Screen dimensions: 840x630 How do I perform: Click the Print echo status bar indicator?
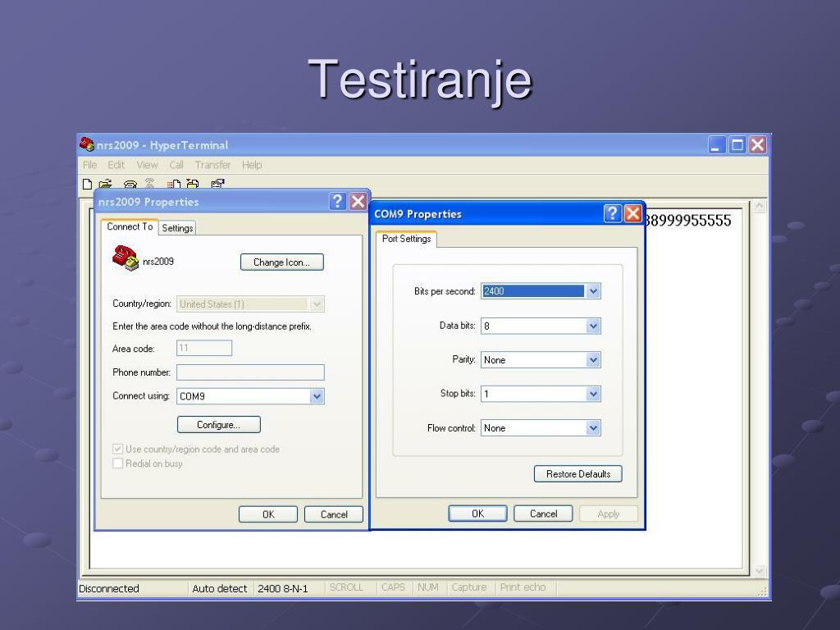pyautogui.click(x=523, y=587)
